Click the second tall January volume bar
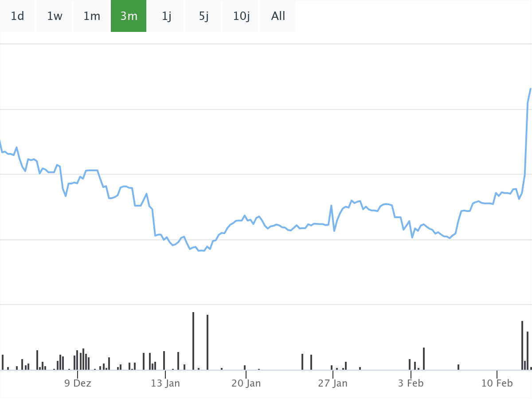The width and height of the screenshot is (532, 399). click(207, 342)
